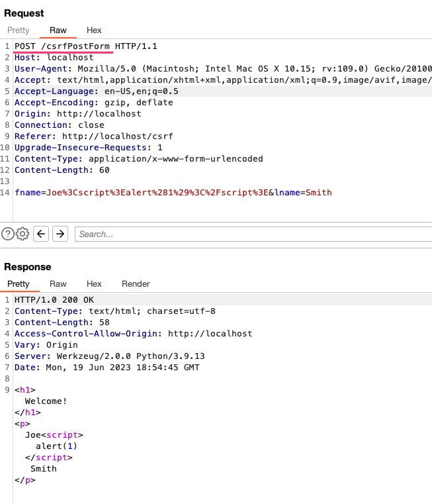Image resolution: width=432 pixels, height=504 pixels.
Task: Switch Response view to Raw tab
Action: click(58, 284)
